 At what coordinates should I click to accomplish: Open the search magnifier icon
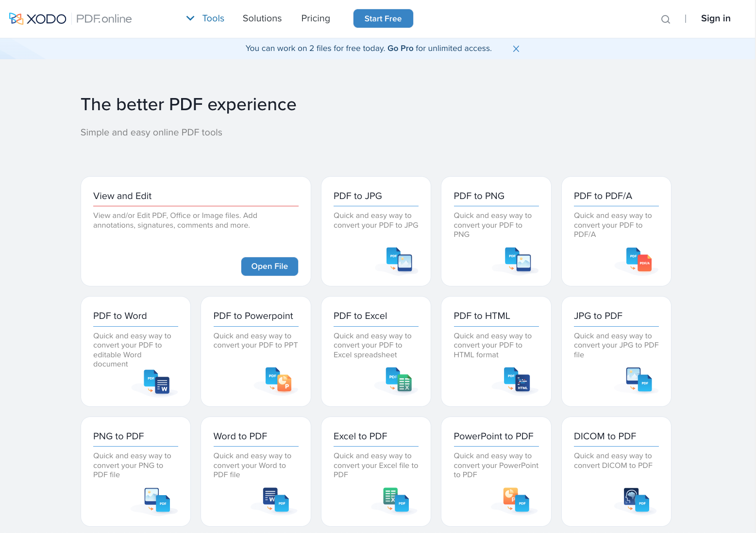pyautogui.click(x=666, y=19)
